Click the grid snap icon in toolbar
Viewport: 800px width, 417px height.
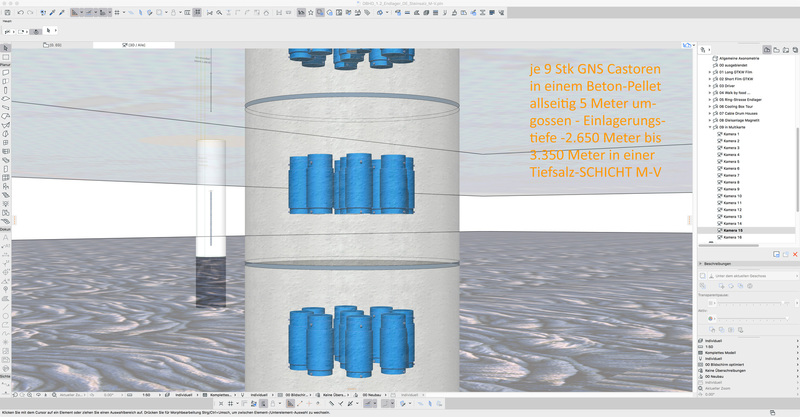[x=117, y=13]
